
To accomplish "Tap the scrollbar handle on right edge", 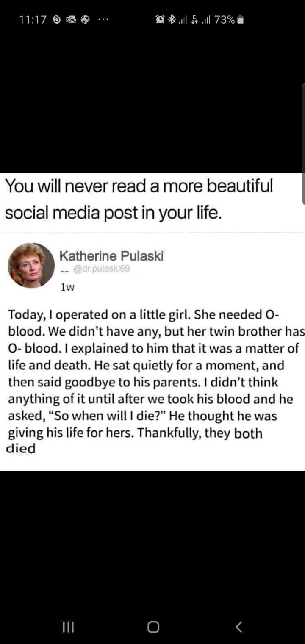I will (x=303, y=144).
